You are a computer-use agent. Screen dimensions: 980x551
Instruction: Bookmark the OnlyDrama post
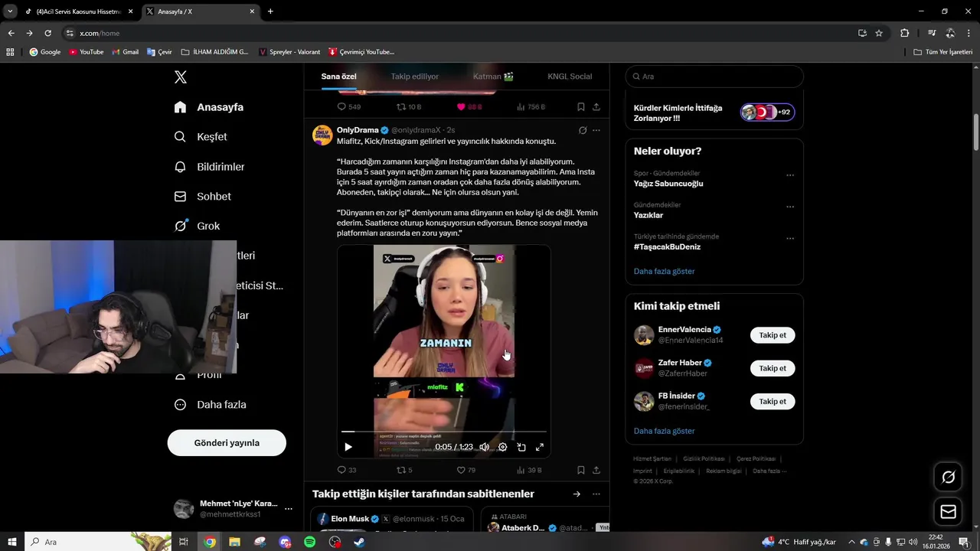click(x=581, y=470)
